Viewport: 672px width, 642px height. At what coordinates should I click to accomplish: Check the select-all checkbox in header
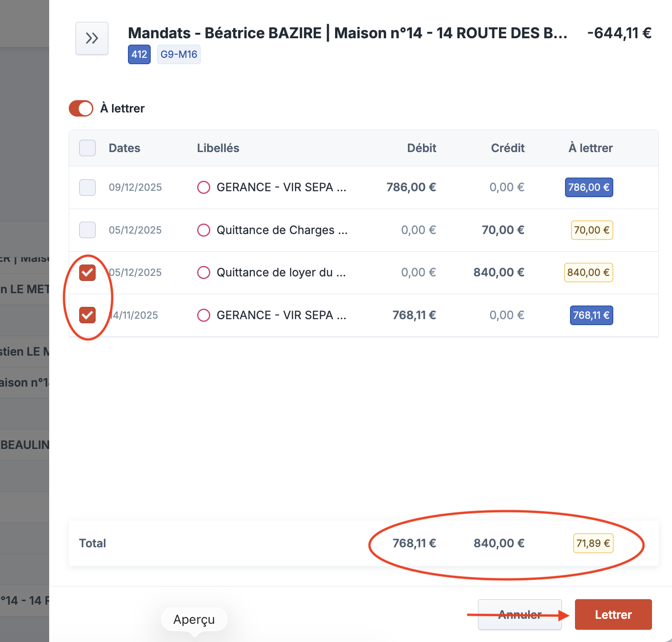click(87, 148)
